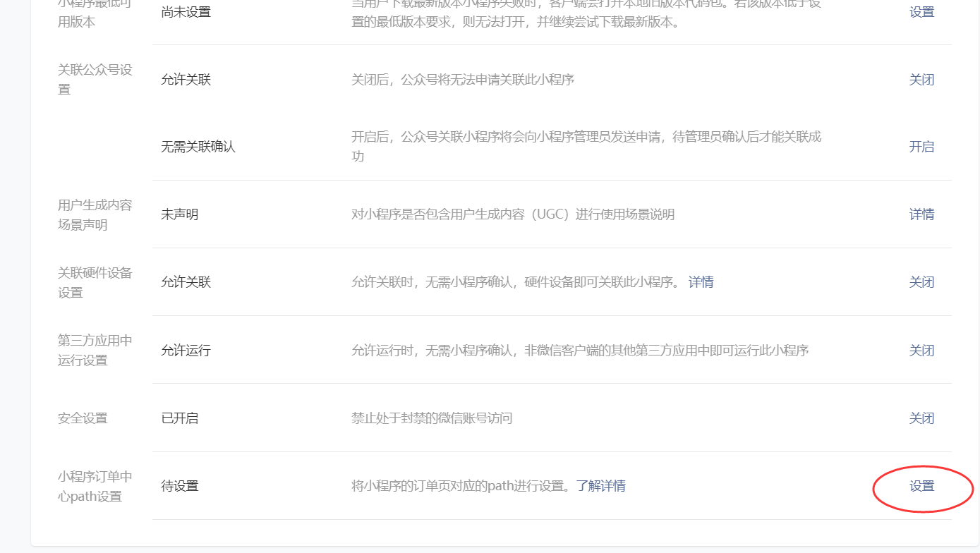
Task: Click 关闭 for 第三方应用中运行设置
Action: 921,350
